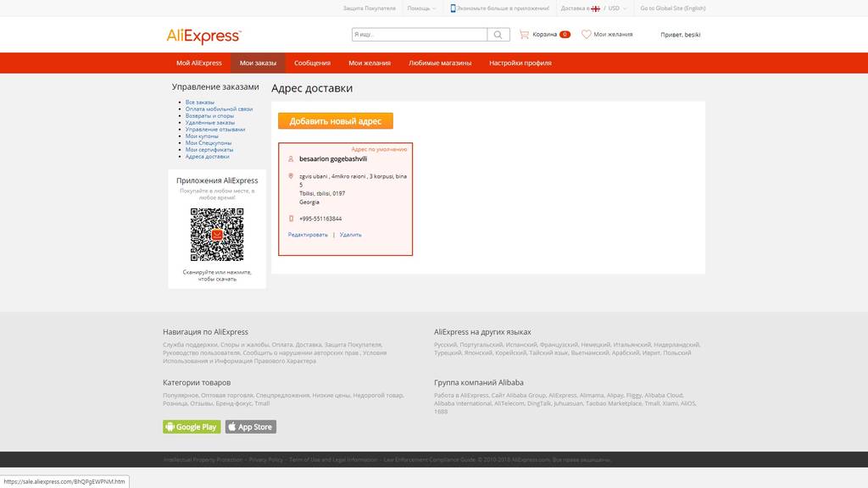
Task: Click the Alibaba Cloud footer link
Action: 663,396
